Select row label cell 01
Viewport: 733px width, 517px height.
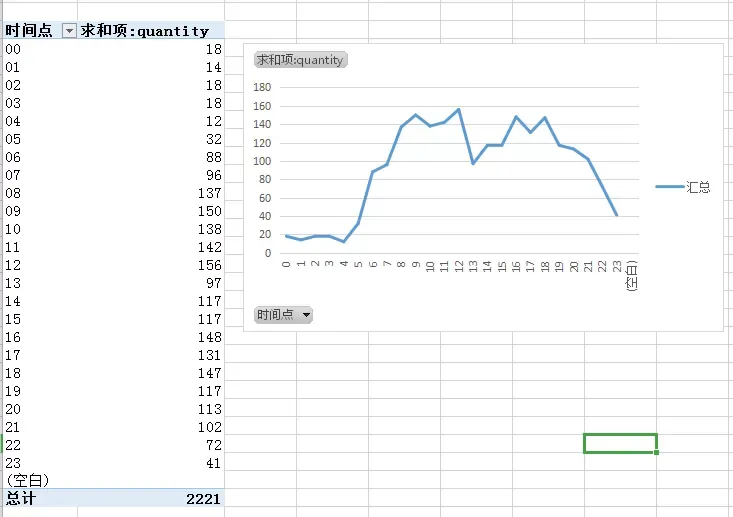tap(41, 67)
